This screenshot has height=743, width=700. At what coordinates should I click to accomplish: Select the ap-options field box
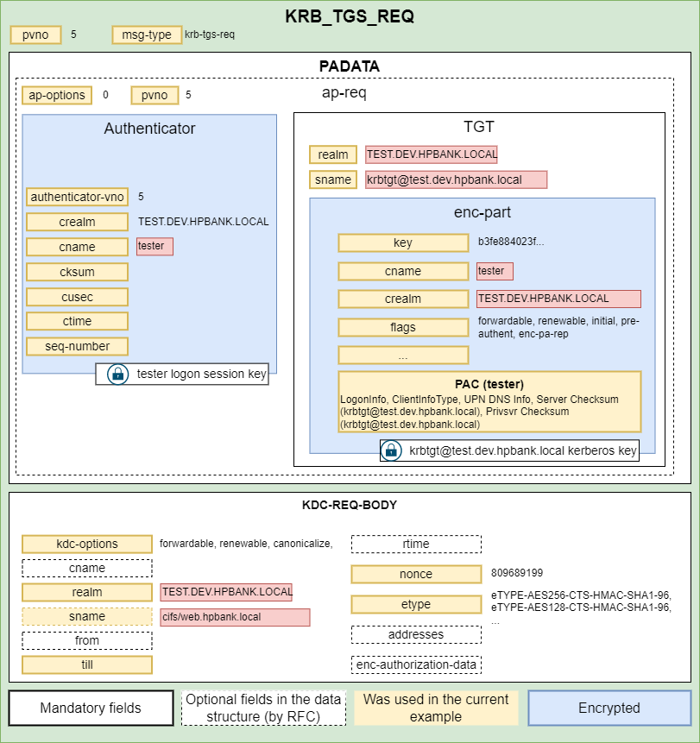coord(57,95)
